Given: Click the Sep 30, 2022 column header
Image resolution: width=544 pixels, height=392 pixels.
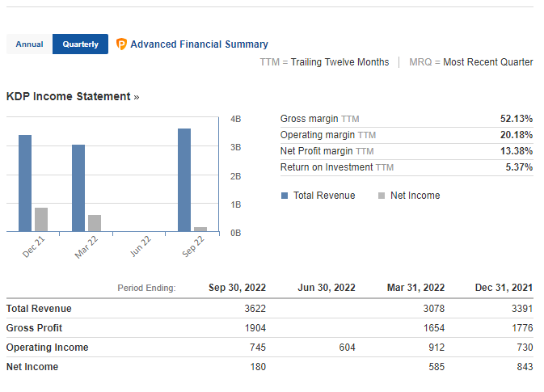Looking at the screenshot, I should coord(238,288).
